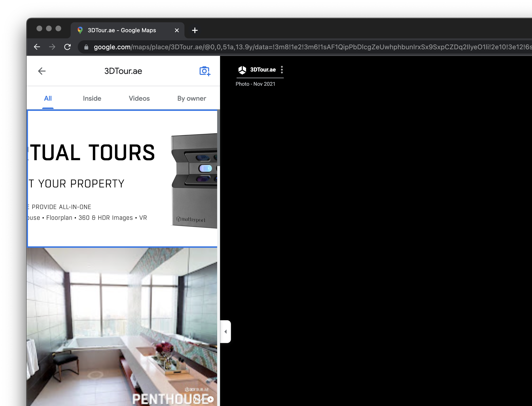Select the 3DTour.ae - Google Maps tab

coord(128,31)
